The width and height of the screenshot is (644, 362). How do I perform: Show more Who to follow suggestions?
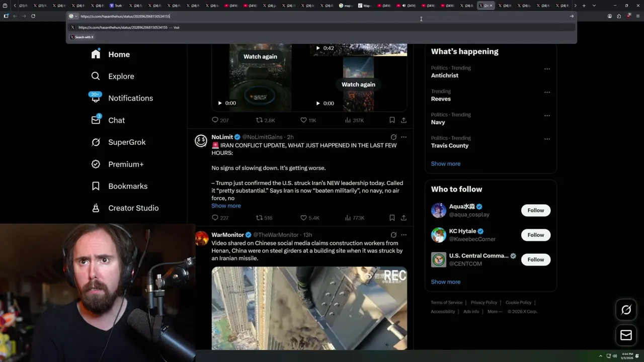pos(445,282)
